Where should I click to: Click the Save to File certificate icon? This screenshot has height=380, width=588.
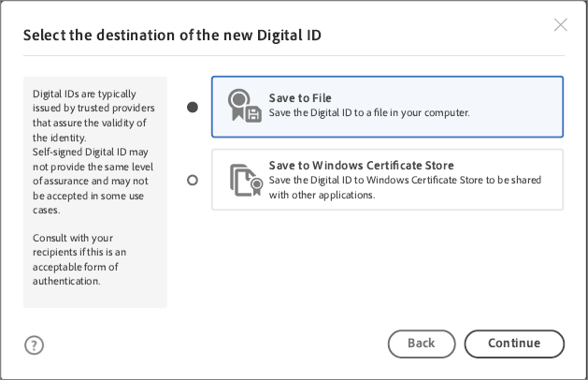click(244, 106)
